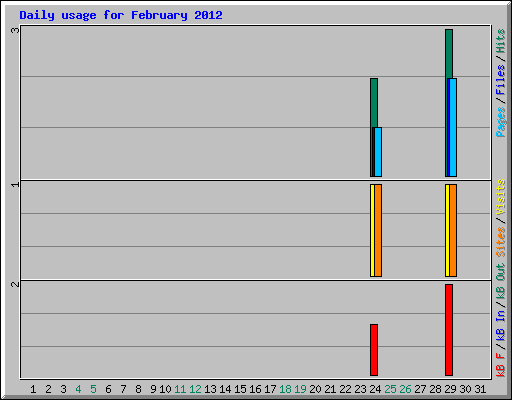This screenshot has height=400, width=512.
Task: Click the yellow Visits bar for day 29
Action: 447,230
